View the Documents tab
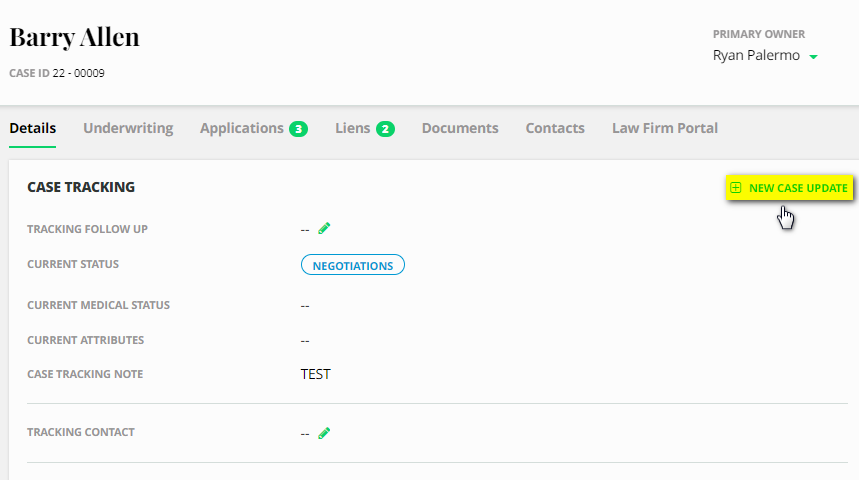The image size is (859, 480). 460,128
